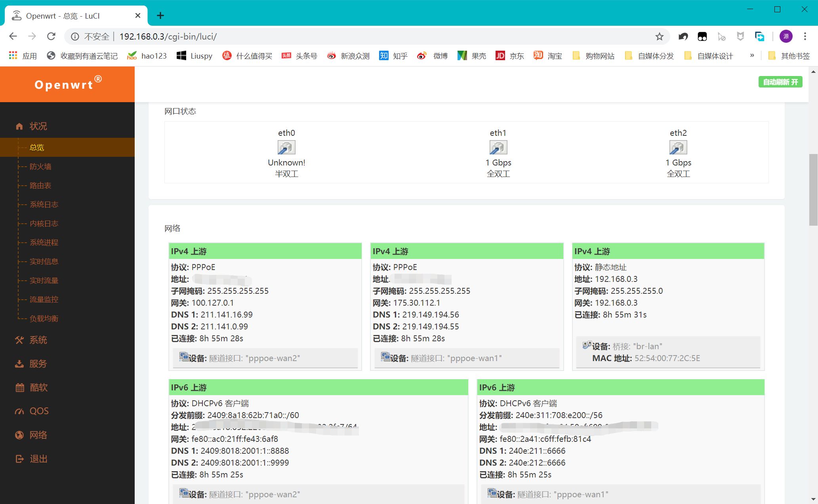The image size is (818, 504).
Task: Go back to the previous page
Action: pyautogui.click(x=13, y=36)
